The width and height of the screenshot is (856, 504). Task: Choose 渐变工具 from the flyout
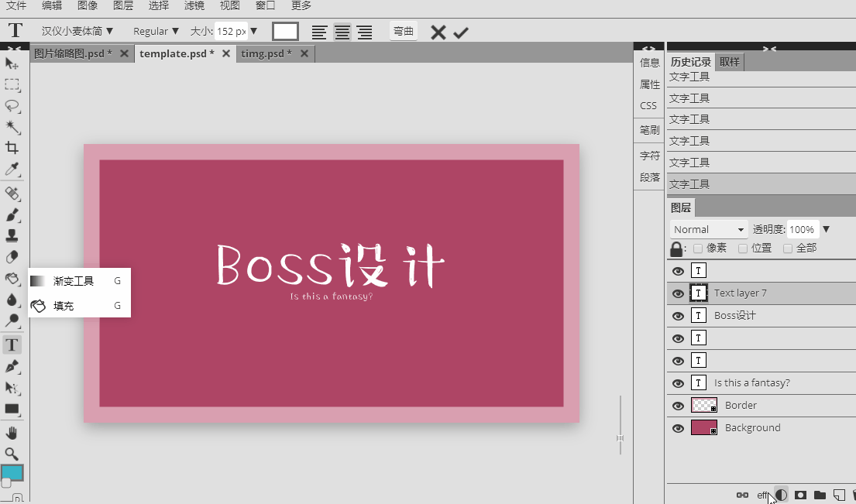tap(74, 281)
